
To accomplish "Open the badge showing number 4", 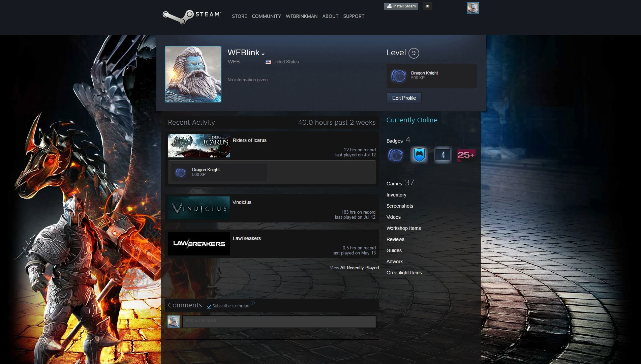I will 443,155.
